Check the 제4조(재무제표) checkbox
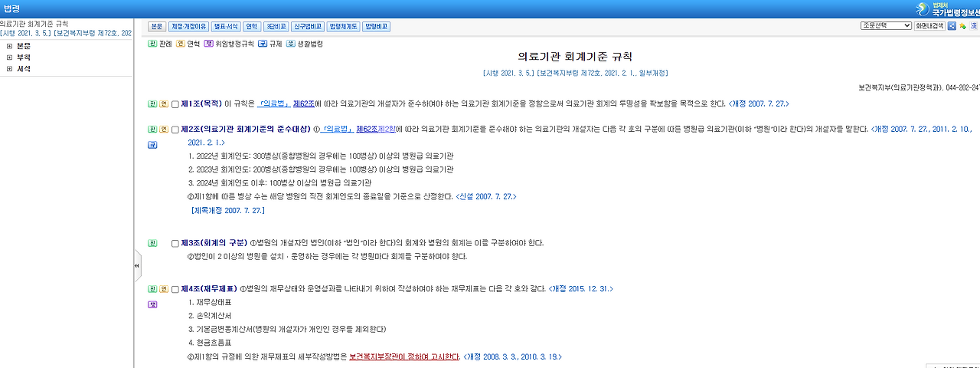Screen dimensions: 980x368 coord(175,289)
